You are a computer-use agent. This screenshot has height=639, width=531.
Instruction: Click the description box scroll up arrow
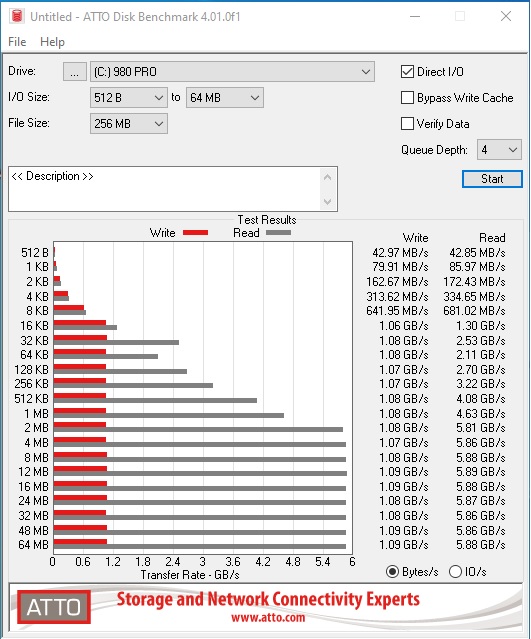pyautogui.click(x=327, y=177)
